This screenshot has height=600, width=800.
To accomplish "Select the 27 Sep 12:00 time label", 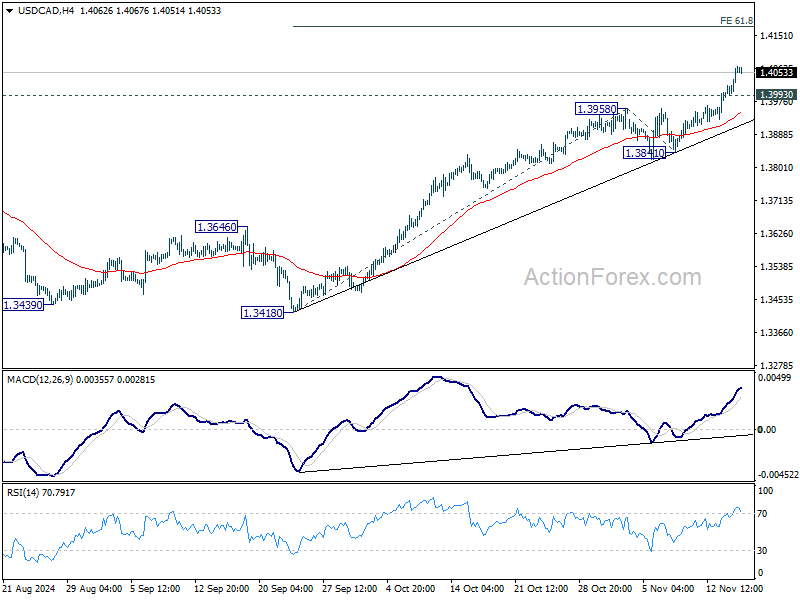I will 349,589.
